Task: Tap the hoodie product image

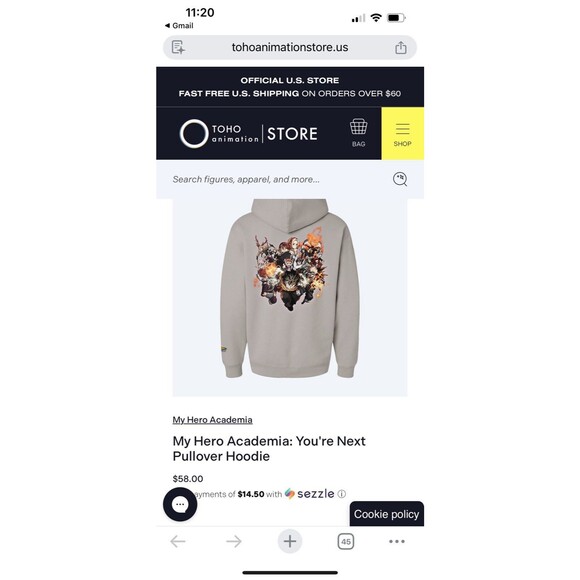Action: pos(290,297)
